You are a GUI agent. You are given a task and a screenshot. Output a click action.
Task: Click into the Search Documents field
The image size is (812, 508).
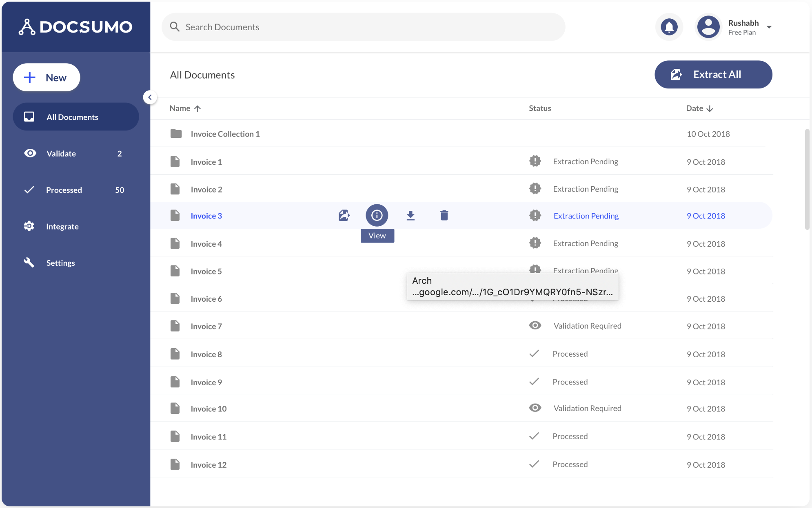pos(363,27)
